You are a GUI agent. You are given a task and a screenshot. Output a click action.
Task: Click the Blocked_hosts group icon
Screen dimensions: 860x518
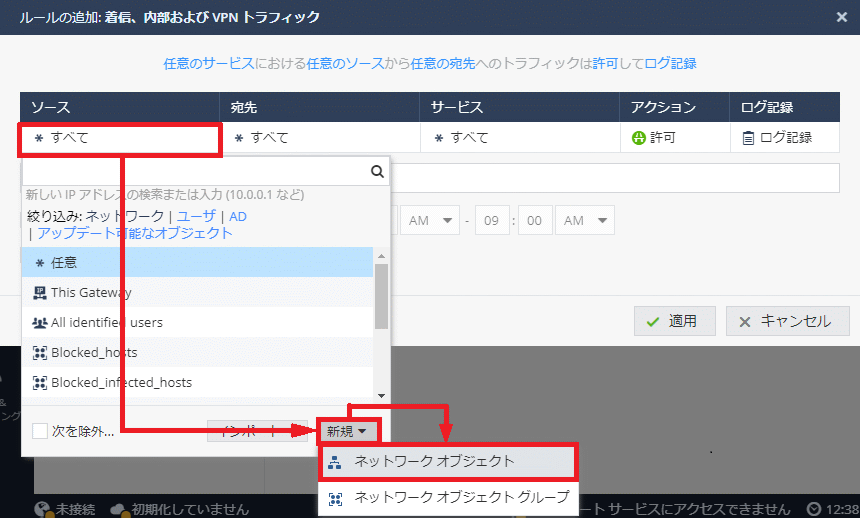pos(40,353)
